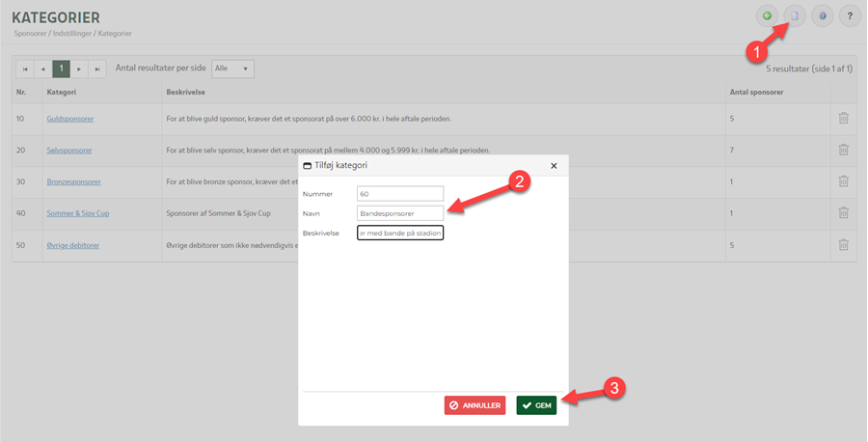Click the black question mark help icon
This screenshot has width=868, height=442.
(x=850, y=15)
